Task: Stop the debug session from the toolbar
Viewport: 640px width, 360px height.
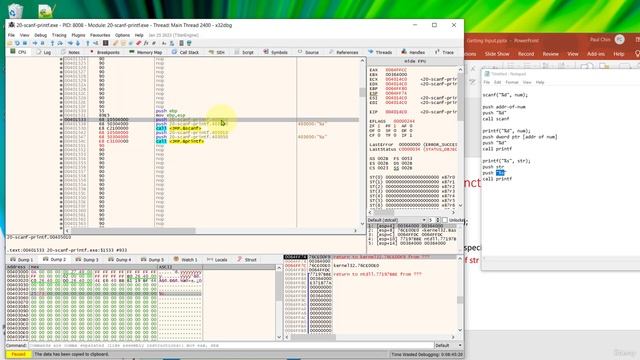Action: click(x=24, y=43)
